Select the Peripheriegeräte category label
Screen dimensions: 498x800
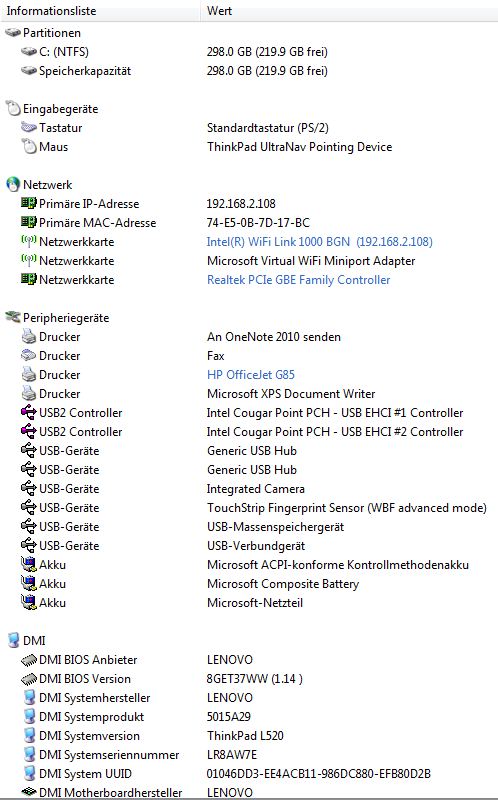coord(66,318)
